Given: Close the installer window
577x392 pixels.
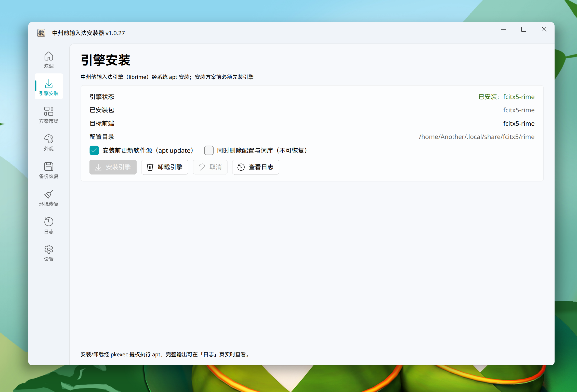Looking at the screenshot, I should [x=544, y=30].
